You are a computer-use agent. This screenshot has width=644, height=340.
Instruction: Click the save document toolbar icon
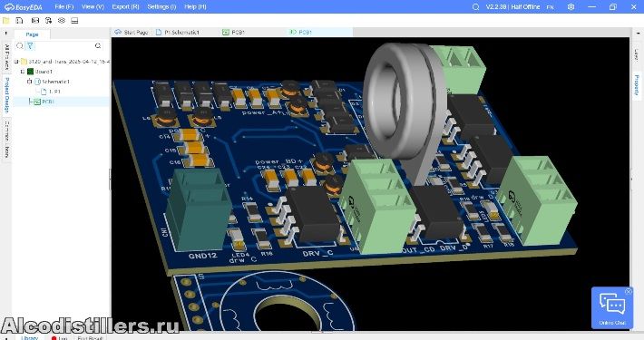[19, 20]
